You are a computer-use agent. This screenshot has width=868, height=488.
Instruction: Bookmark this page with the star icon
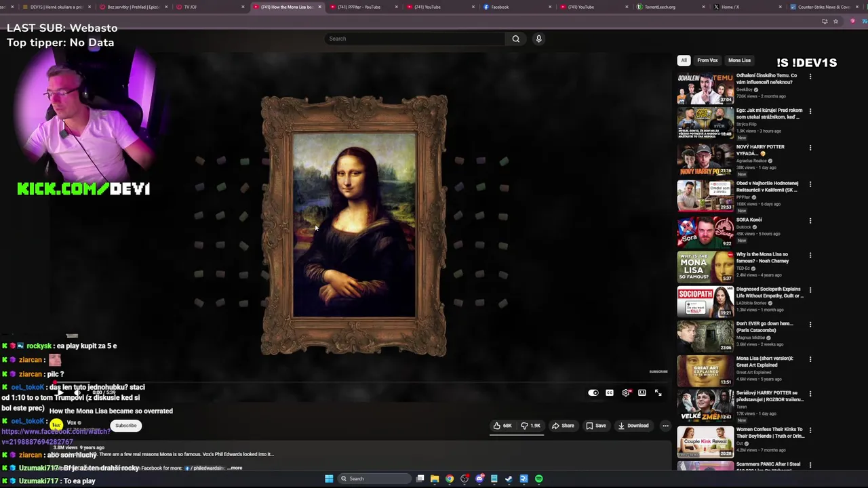(x=835, y=21)
